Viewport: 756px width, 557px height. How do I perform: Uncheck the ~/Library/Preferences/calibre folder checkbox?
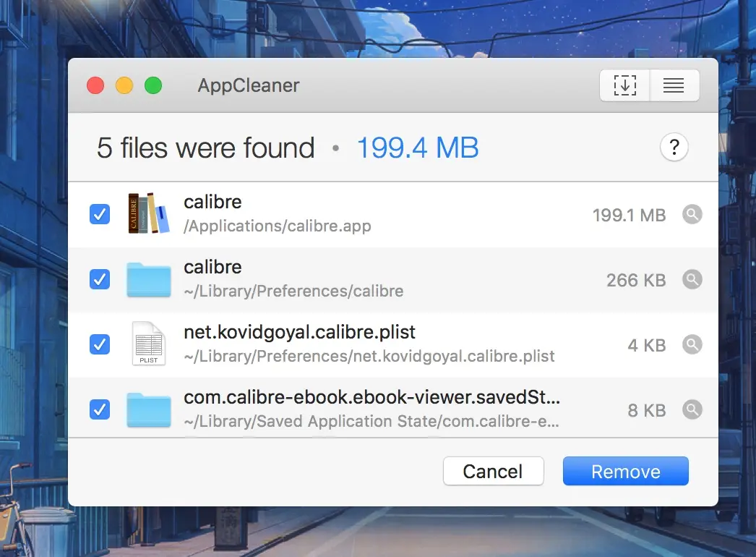(x=100, y=279)
